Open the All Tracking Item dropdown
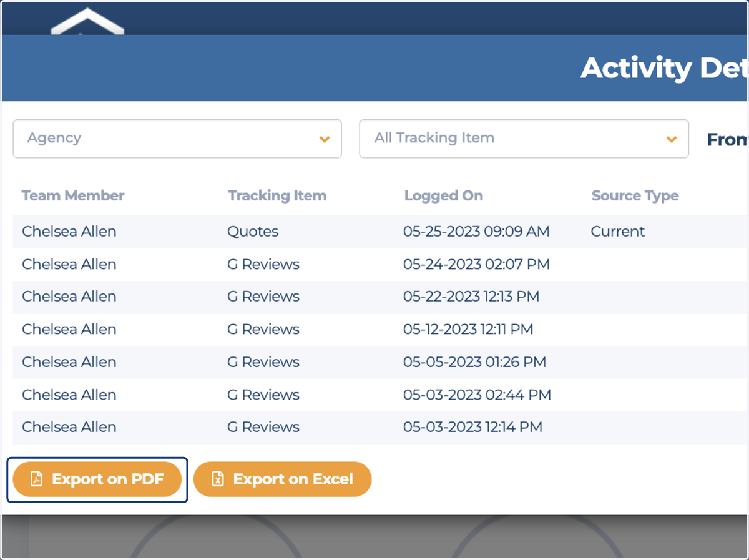The width and height of the screenshot is (749, 560). point(524,139)
